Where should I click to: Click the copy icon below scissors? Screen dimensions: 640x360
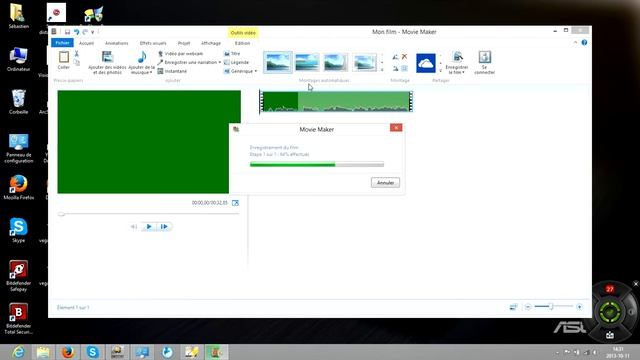(77, 62)
